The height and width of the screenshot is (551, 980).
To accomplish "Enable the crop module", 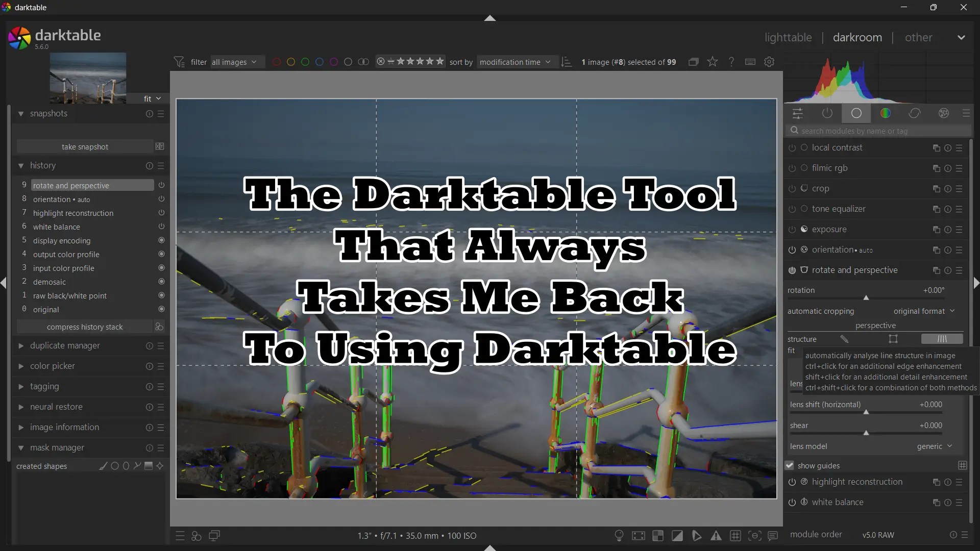I will 792,189.
